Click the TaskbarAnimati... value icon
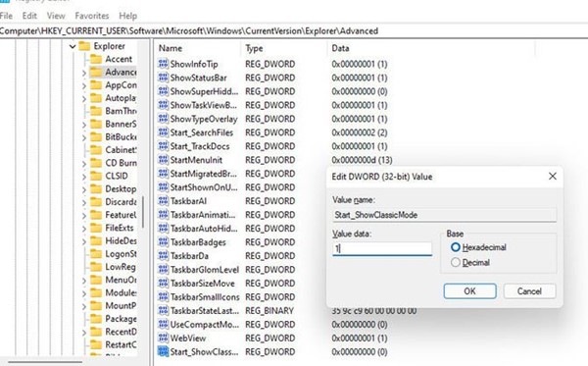Screen dimensions: 588x366 163,215
